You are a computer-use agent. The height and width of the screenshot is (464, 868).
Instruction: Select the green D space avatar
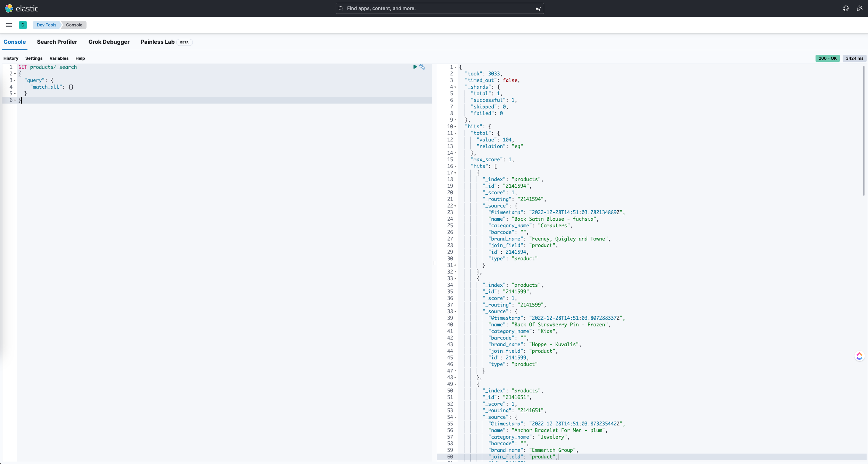click(x=23, y=25)
